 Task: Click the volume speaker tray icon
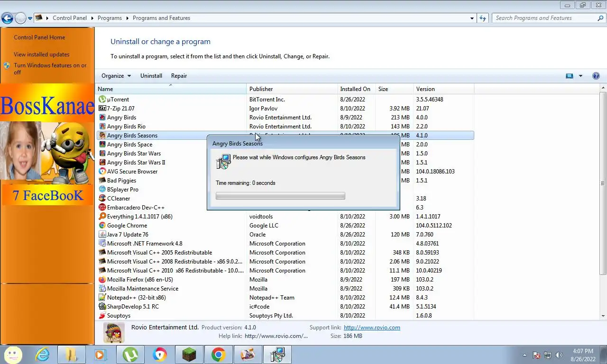(560, 355)
